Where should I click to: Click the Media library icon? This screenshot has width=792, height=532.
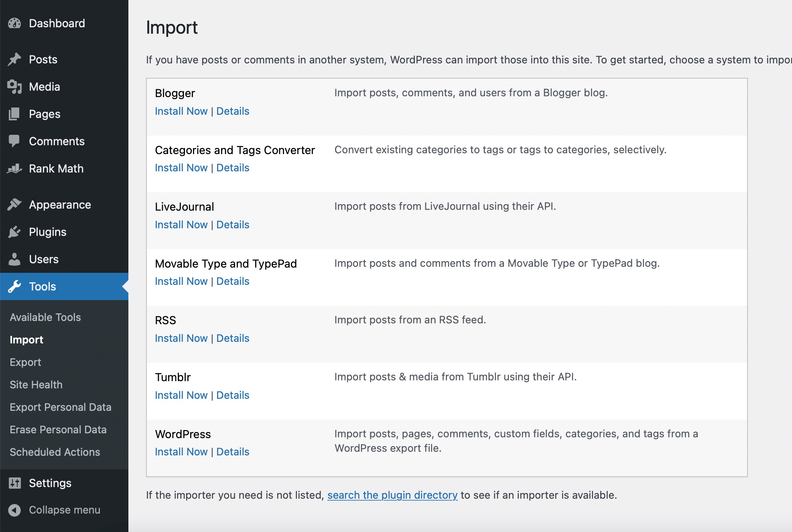point(14,87)
